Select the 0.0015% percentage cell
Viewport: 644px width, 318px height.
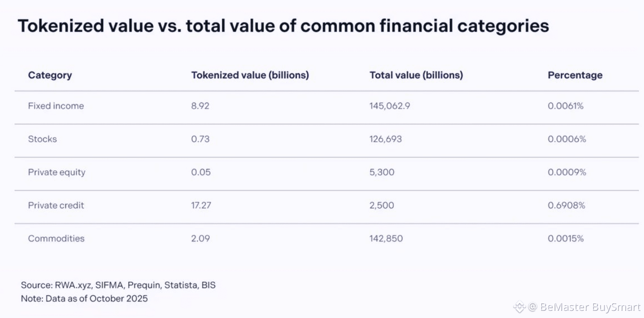[x=566, y=238]
